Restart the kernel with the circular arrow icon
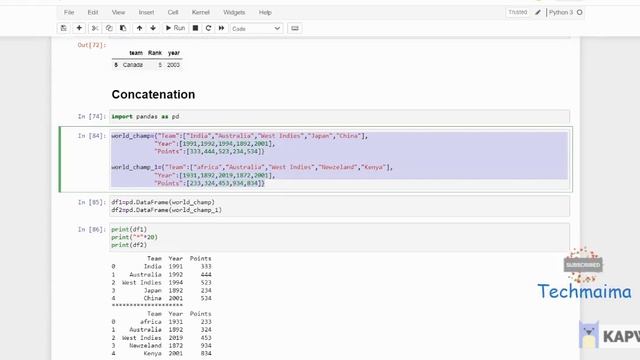640x360 pixels. [x=209, y=28]
